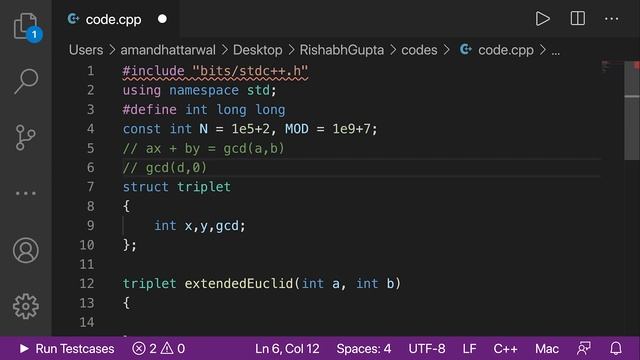Click line number 1 in gutter

pyautogui.click(x=91, y=71)
